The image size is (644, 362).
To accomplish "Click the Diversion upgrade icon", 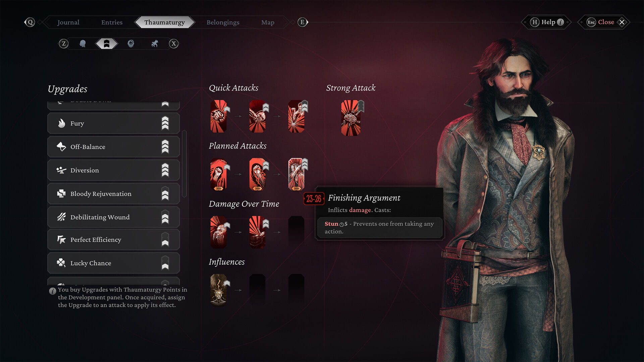I will coord(61,170).
